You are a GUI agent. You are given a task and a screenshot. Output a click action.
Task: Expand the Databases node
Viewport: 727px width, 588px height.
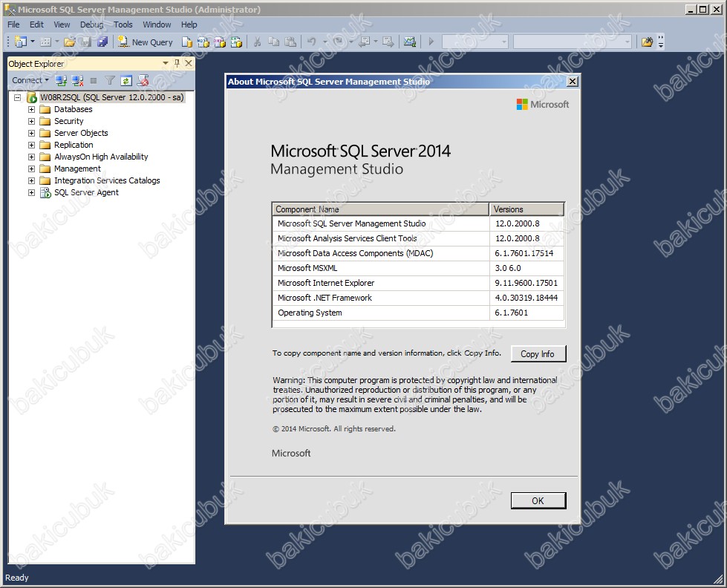(31, 109)
